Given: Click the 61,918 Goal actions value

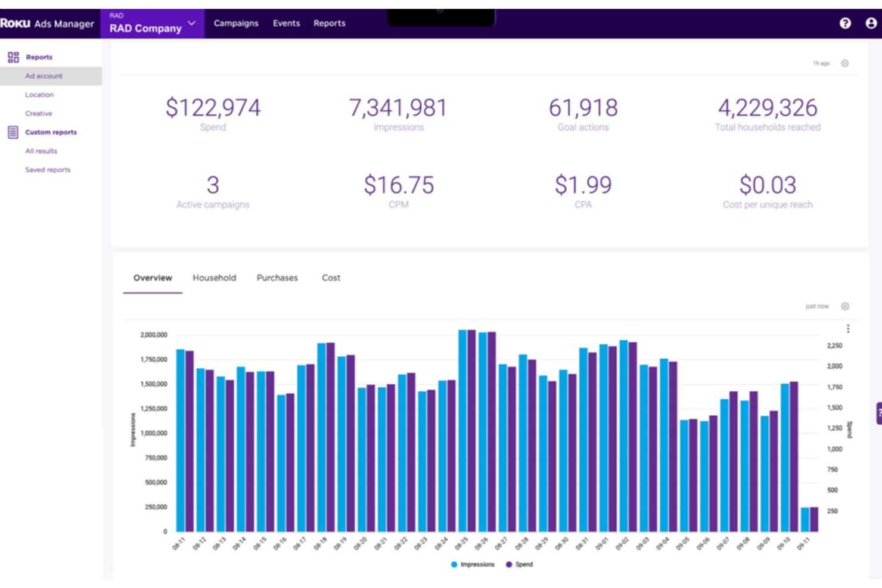Looking at the screenshot, I should tap(583, 108).
